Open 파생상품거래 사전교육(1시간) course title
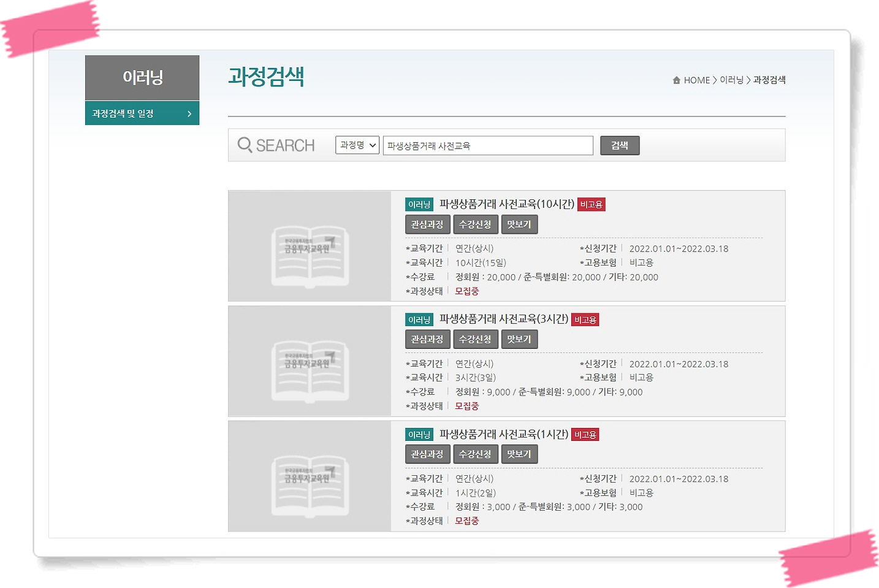 [x=504, y=434]
